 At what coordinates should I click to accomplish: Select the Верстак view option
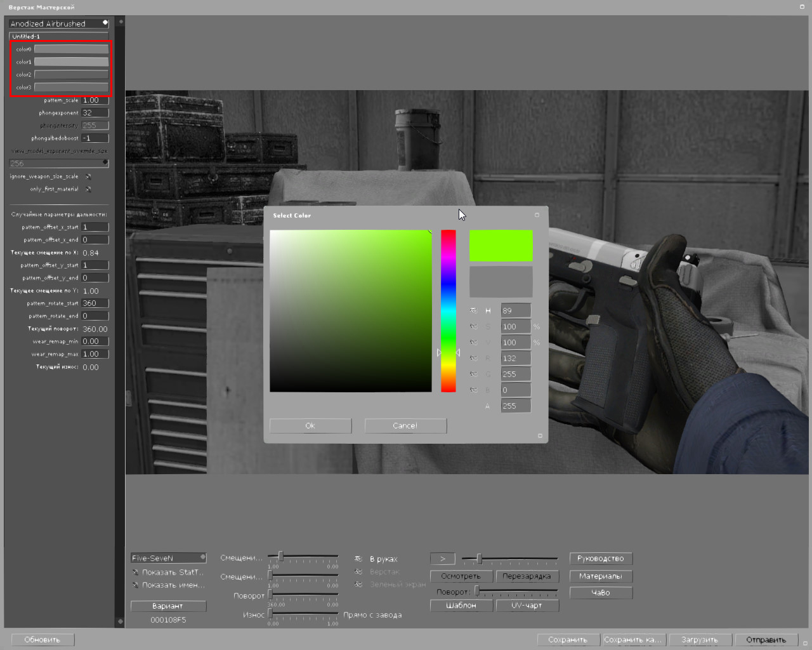358,571
